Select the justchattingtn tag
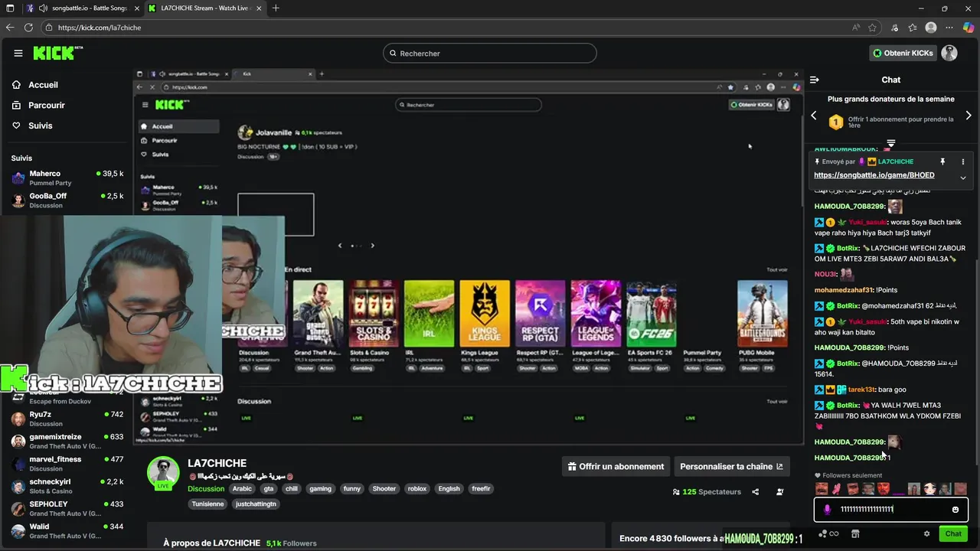980x551 pixels. (256, 504)
